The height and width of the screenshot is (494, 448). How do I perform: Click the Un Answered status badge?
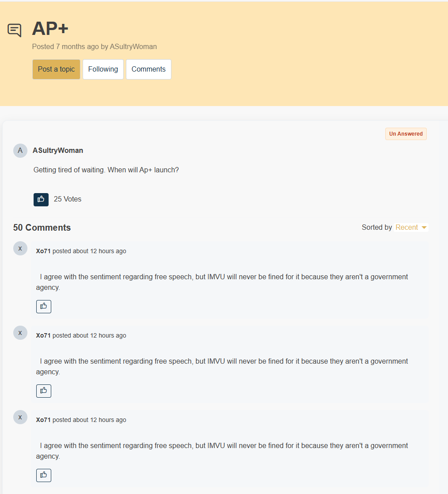point(406,134)
